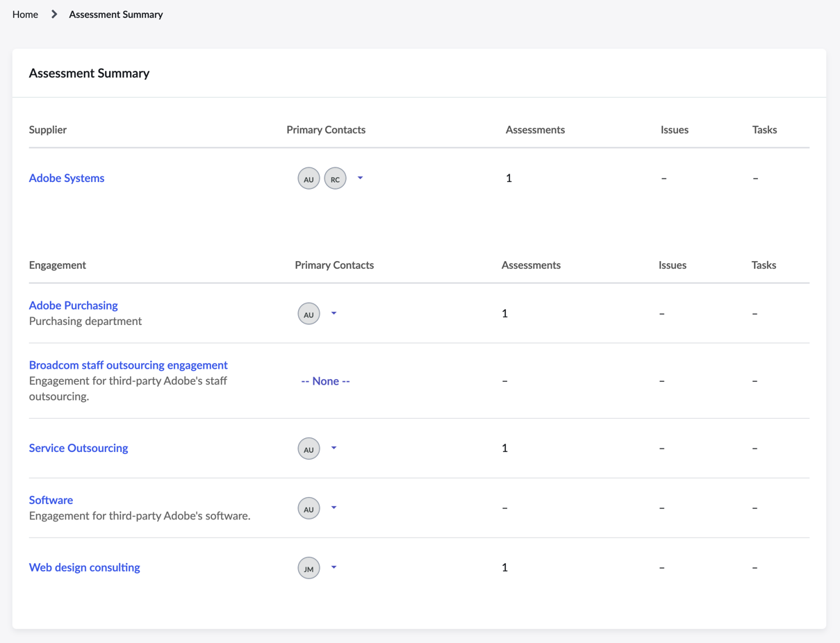
Task: Open the Adobe Systems supplier link
Action: 67,178
